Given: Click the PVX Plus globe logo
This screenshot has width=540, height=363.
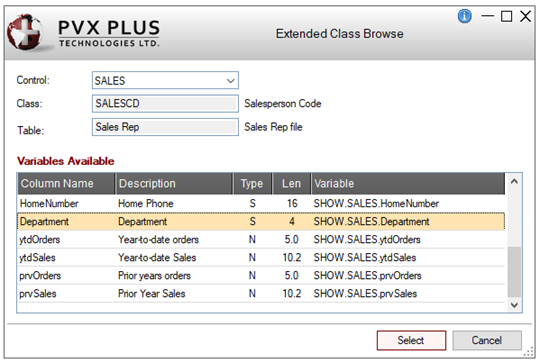Looking at the screenshot, I should pos(25,32).
